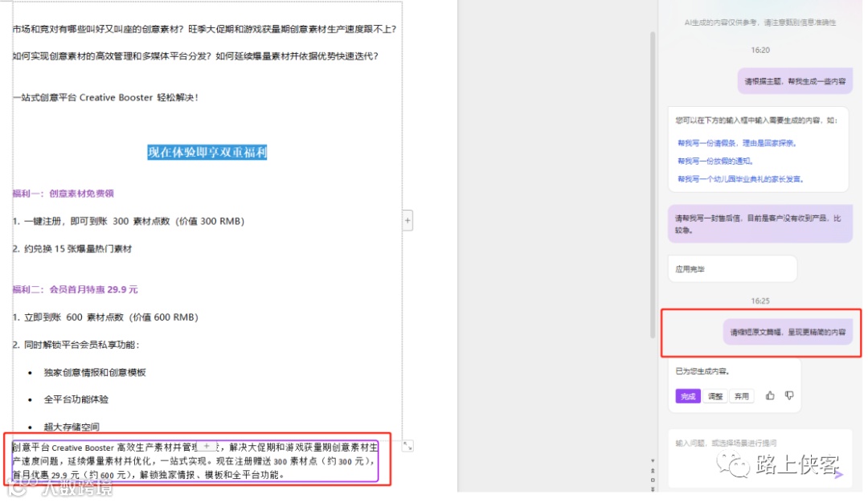Click the line 一键注册,即可到账 300 素材点数

click(129, 221)
